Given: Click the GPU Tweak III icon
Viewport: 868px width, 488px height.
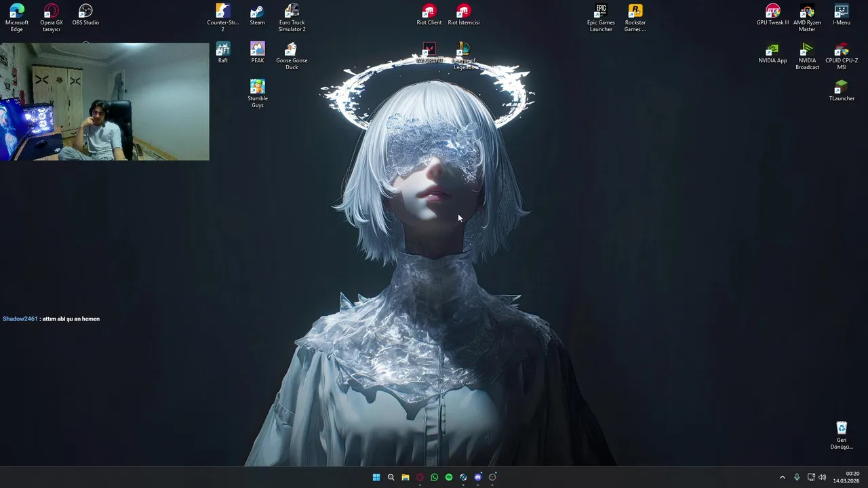Looking at the screenshot, I should pos(772,15).
